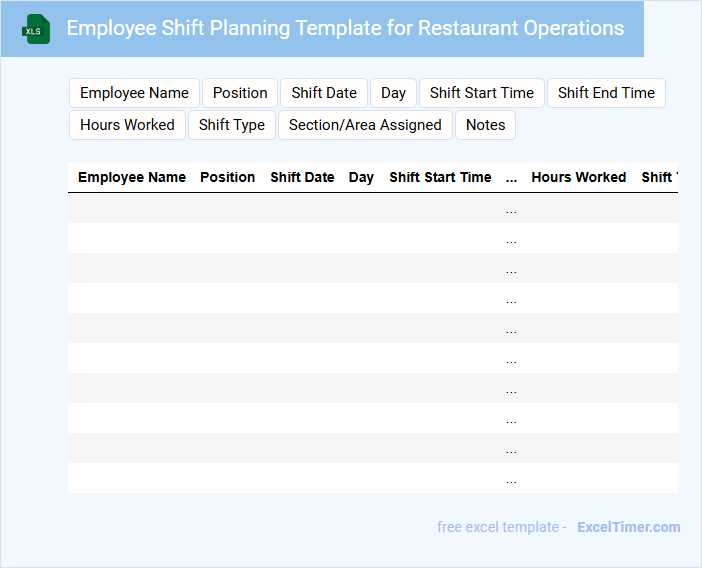Select the Hours Worked tag button
The height and width of the screenshot is (568, 702).
[127, 125]
